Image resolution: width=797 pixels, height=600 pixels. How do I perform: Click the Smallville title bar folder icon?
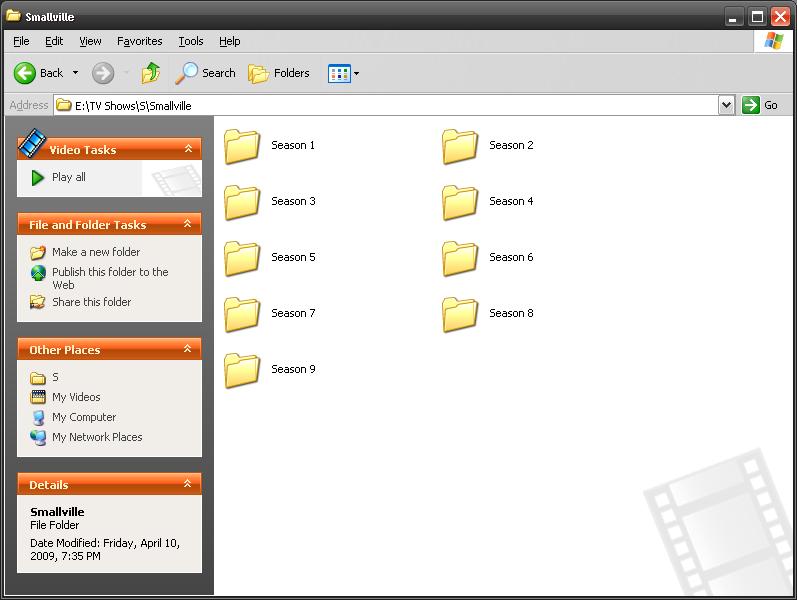tap(13, 16)
